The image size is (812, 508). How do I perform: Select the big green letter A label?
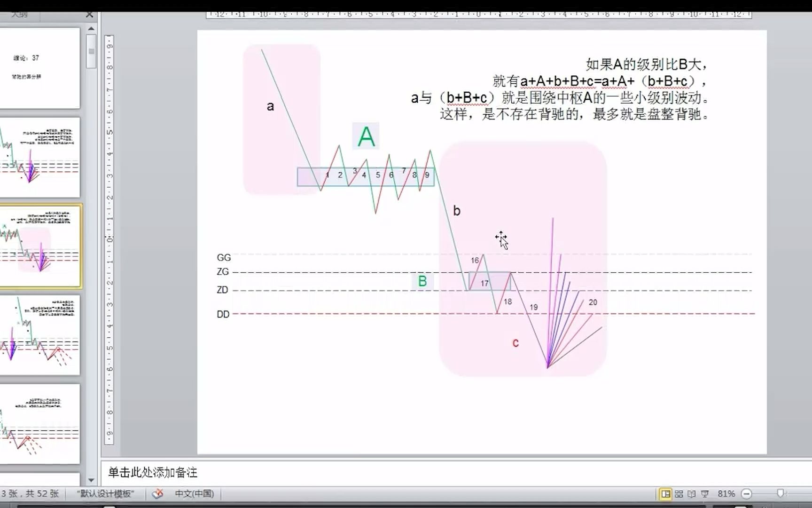click(x=366, y=136)
